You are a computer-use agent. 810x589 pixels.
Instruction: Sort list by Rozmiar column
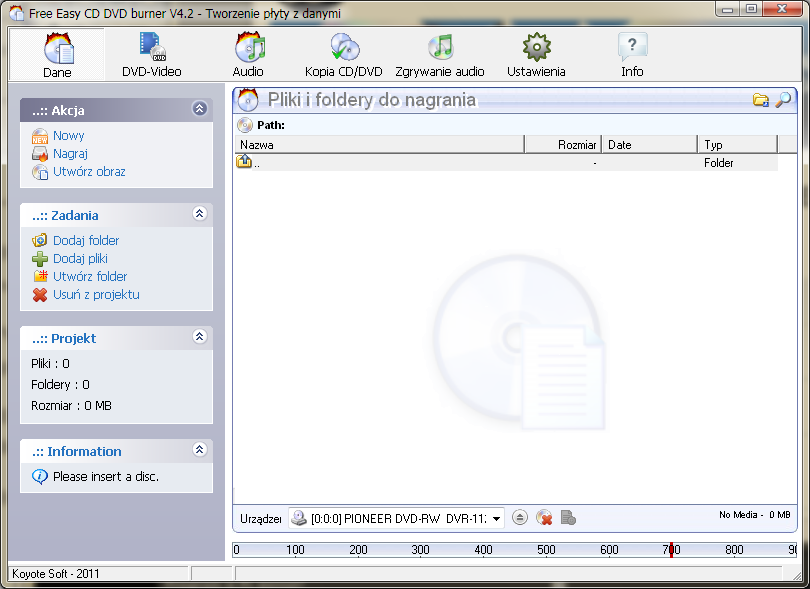pyautogui.click(x=563, y=145)
